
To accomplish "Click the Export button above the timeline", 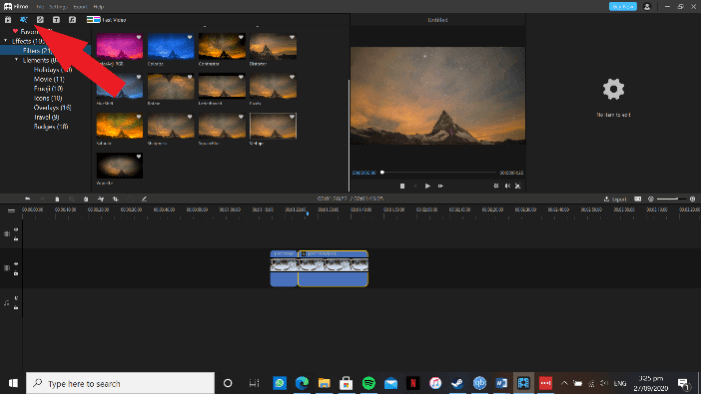I will [x=615, y=199].
